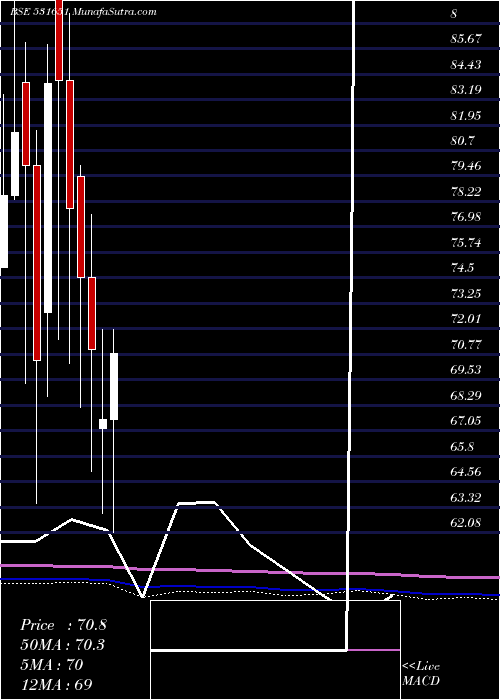Select the 74.5 price axis label

(x=463, y=268)
